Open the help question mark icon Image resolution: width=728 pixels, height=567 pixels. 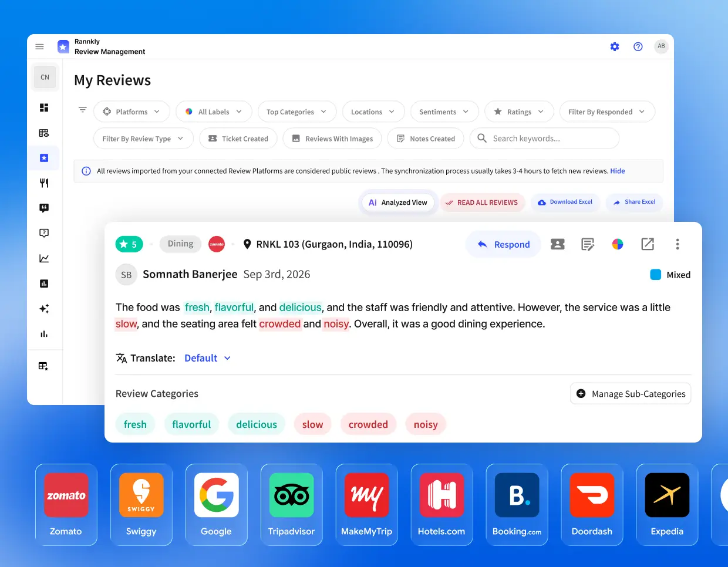(x=638, y=46)
